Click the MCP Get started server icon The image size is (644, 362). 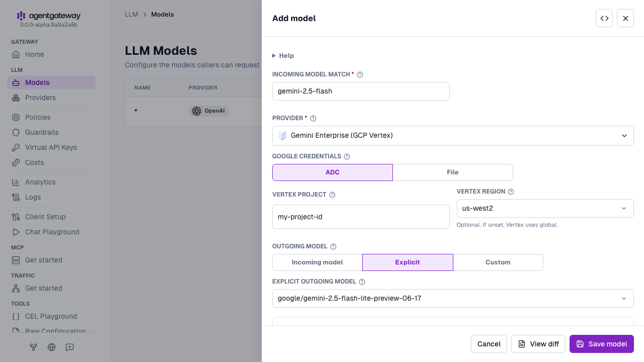[16, 260]
